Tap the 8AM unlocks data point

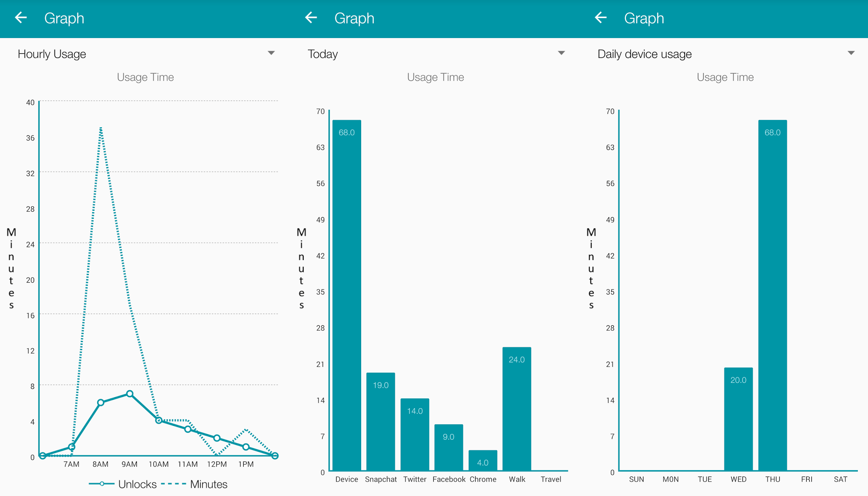point(101,403)
